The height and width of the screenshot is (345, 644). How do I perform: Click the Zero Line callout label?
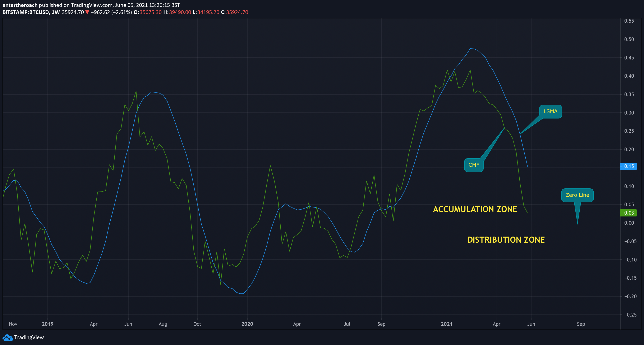(x=578, y=195)
